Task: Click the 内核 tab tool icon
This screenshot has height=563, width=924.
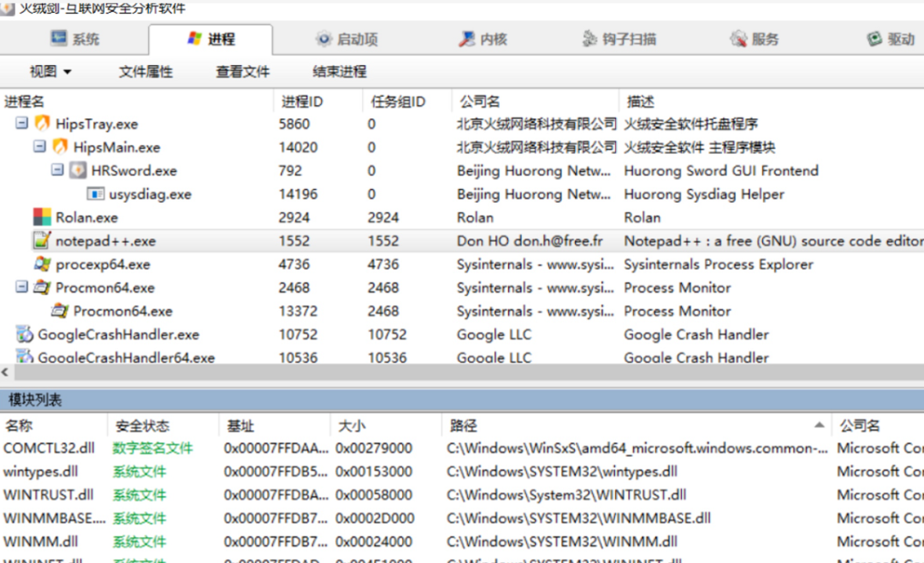Action: tap(467, 39)
